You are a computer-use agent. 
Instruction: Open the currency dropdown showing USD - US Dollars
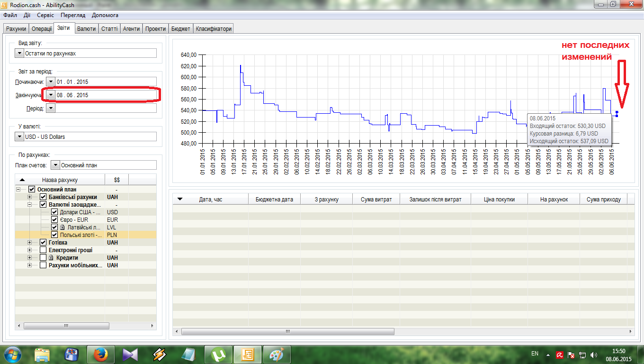point(19,137)
